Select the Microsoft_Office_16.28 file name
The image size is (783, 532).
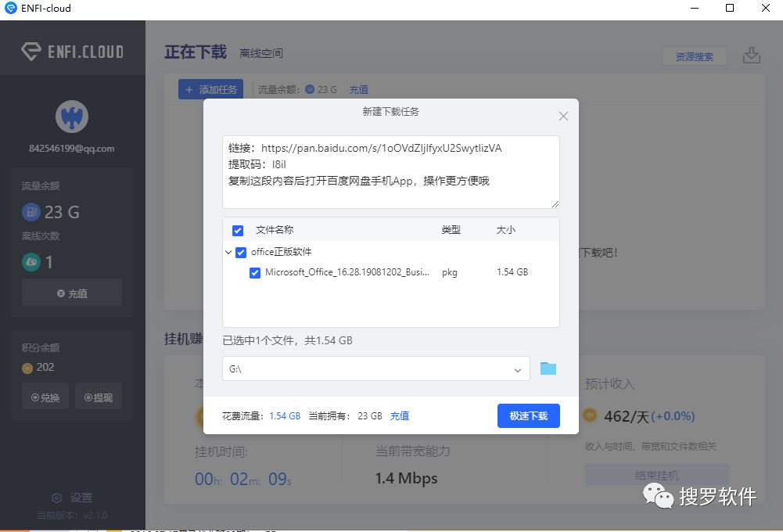347,272
